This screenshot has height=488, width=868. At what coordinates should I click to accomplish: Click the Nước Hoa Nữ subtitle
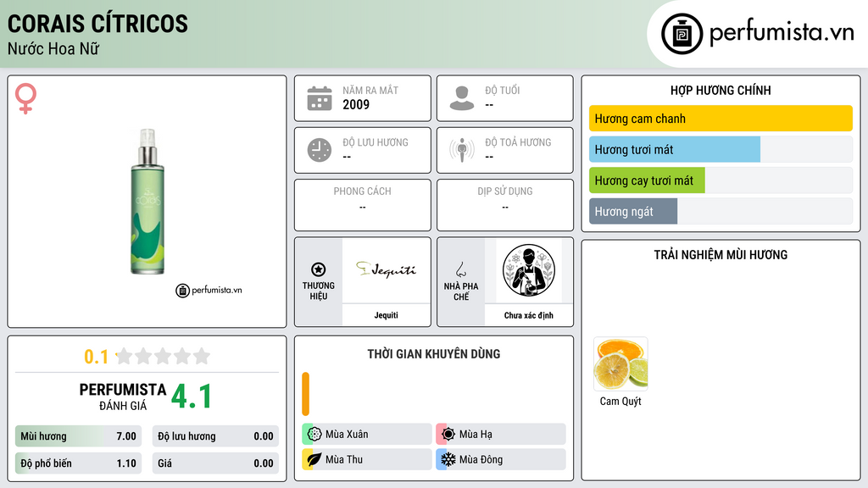tap(53, 48)
